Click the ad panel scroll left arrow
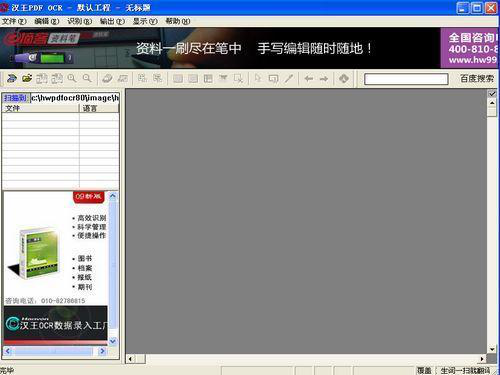Screen dimensions: 500x375 coord(8,351)
